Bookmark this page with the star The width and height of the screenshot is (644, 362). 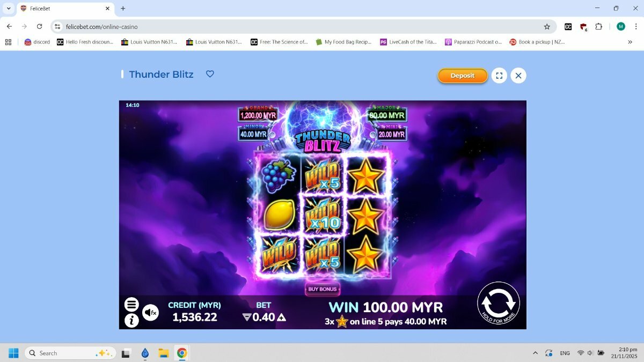(x=547, y=26)
